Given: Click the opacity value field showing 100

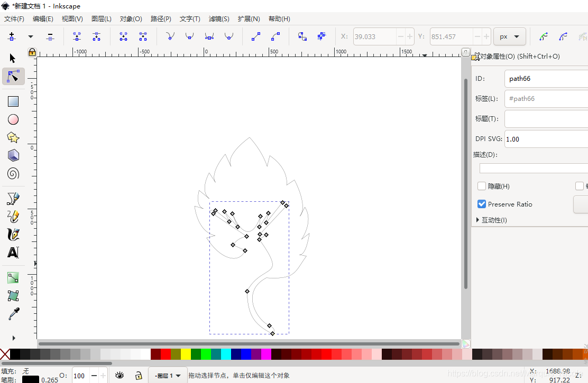Looking at the screenshot, I should [x=80, y=376].
